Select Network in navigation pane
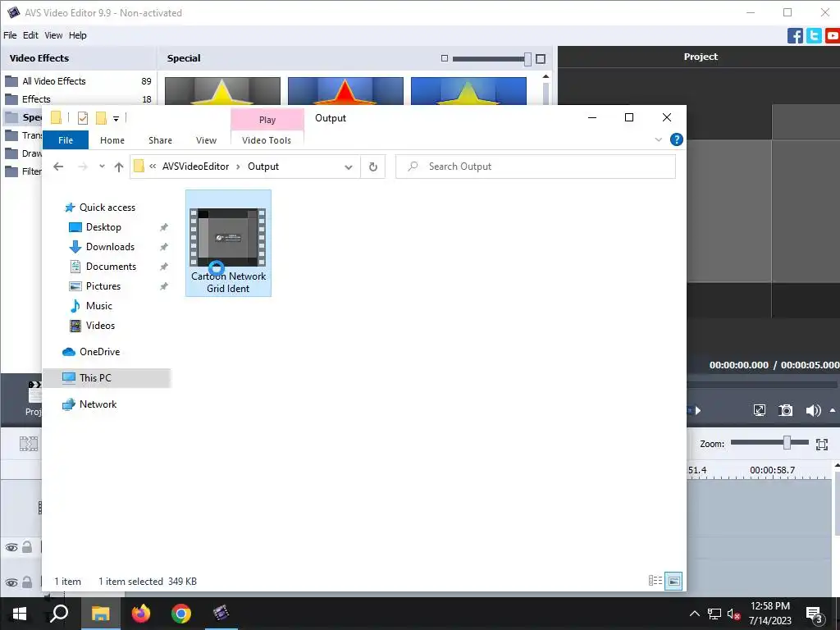The width and height of the screenshot is (840, 630). (98, 404)
